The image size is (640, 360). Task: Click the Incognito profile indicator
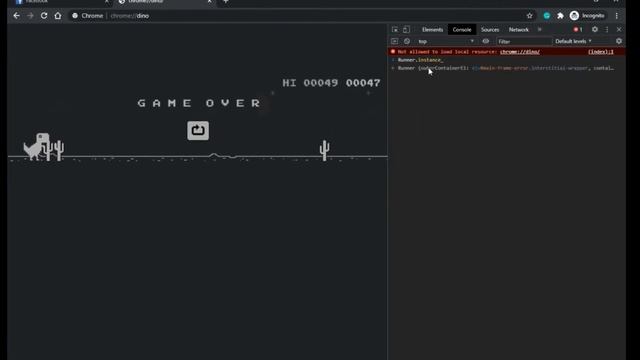tap(587, 16)
